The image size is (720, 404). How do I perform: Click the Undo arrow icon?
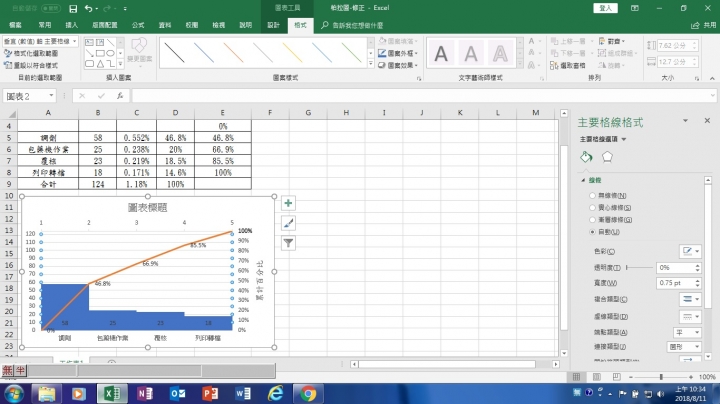coord(89,8)
